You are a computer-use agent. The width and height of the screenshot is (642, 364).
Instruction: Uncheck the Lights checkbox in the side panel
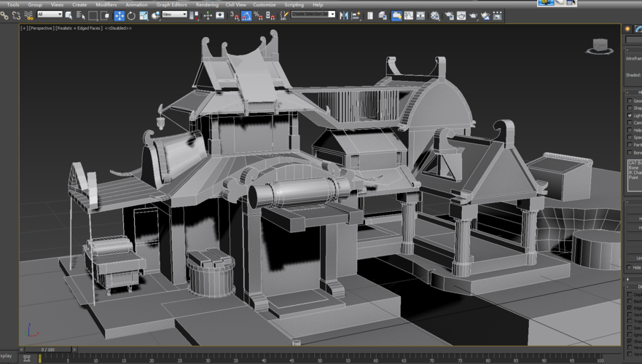pos(630,115)
